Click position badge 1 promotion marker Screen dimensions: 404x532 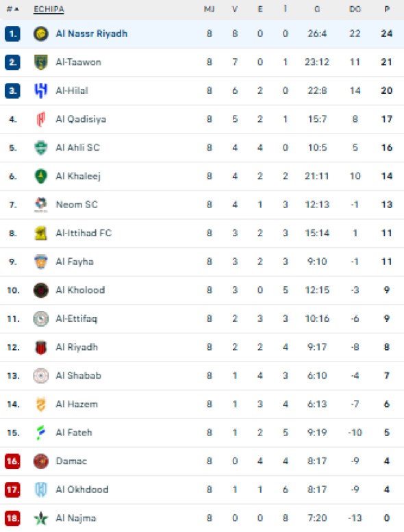click(12, 34)
